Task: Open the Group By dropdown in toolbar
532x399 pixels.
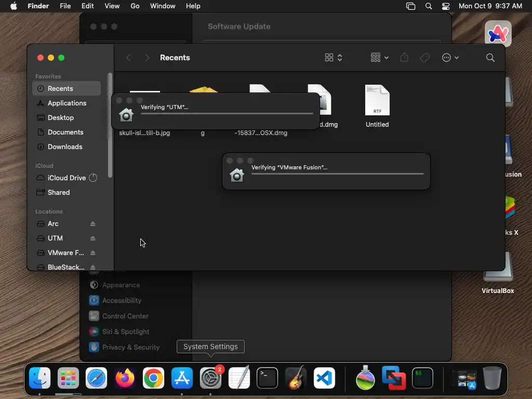Action: pos(379,58)
